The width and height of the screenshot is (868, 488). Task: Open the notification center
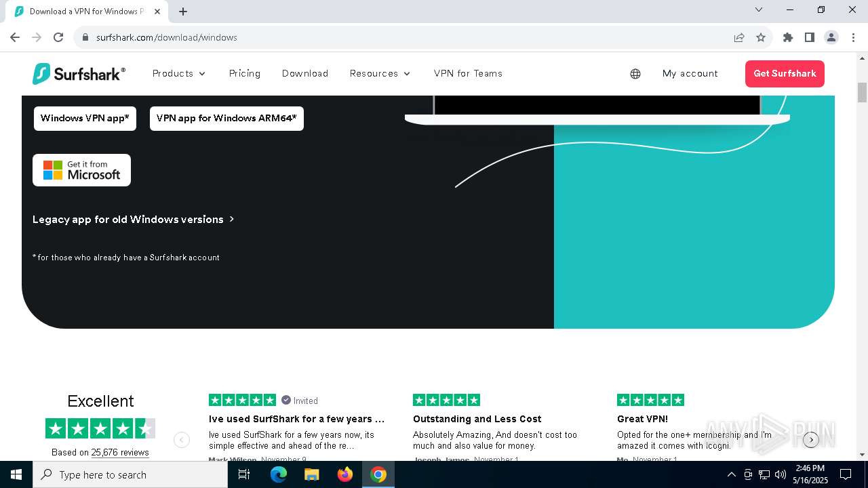(x=846, y=474)
